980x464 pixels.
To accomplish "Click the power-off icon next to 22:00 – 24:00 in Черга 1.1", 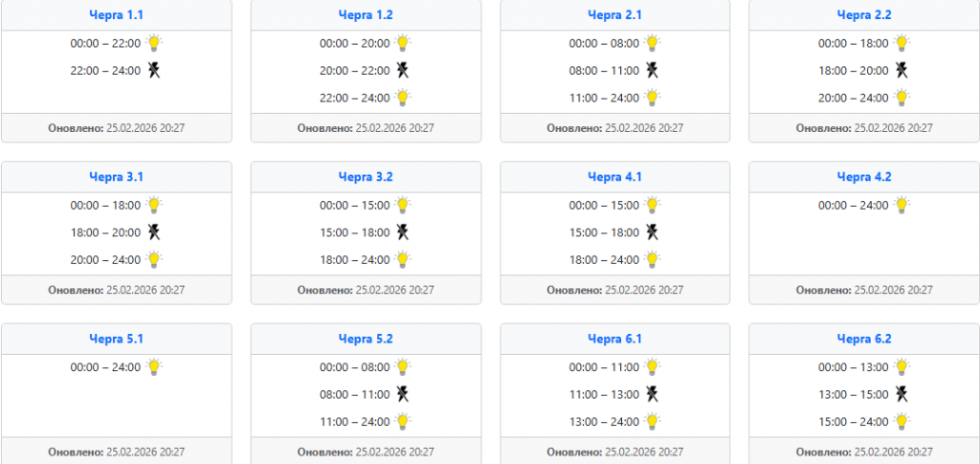I will [x=154, y=70].
